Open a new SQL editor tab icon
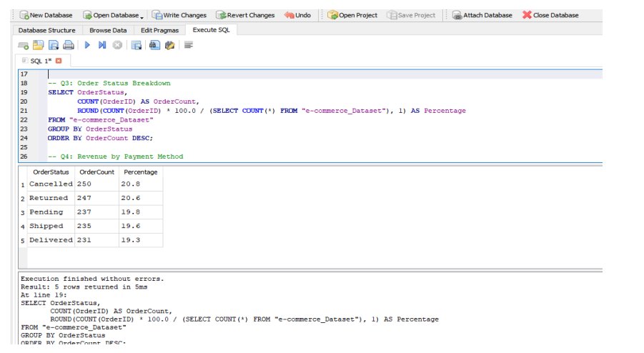This screenshot has width=644, height=353. pos(23,45)
